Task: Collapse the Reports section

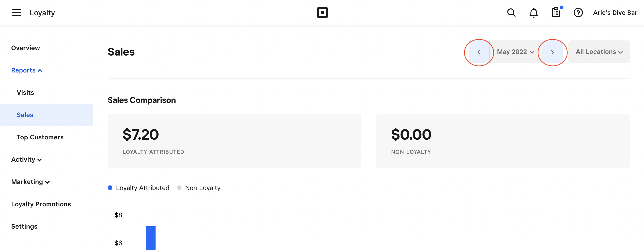Action: pos(26,70)
